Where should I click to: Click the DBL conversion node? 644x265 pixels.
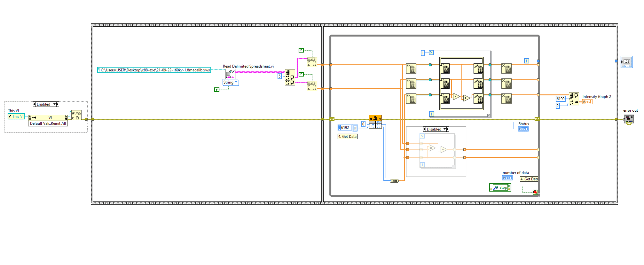point(394,181)
